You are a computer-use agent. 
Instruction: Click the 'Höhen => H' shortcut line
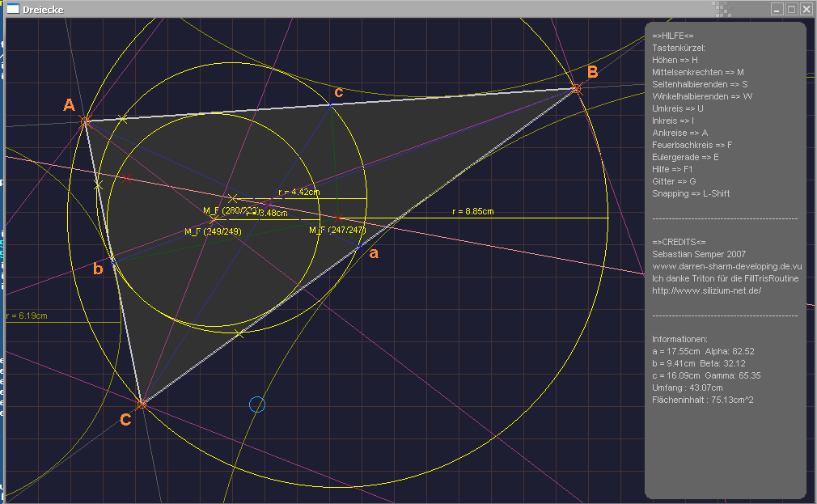[x=675, y=60]
